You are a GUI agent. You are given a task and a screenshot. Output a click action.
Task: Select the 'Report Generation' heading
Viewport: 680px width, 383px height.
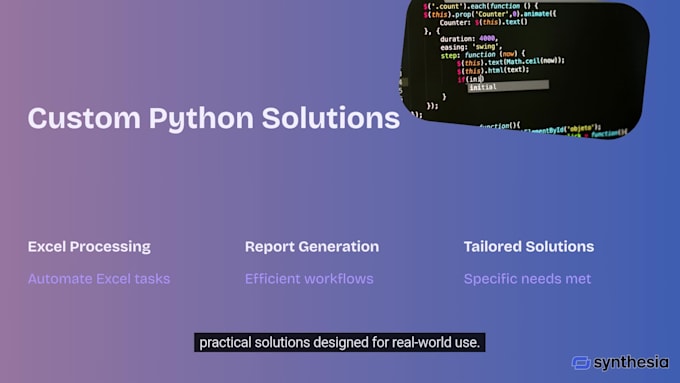pos(312,247)
